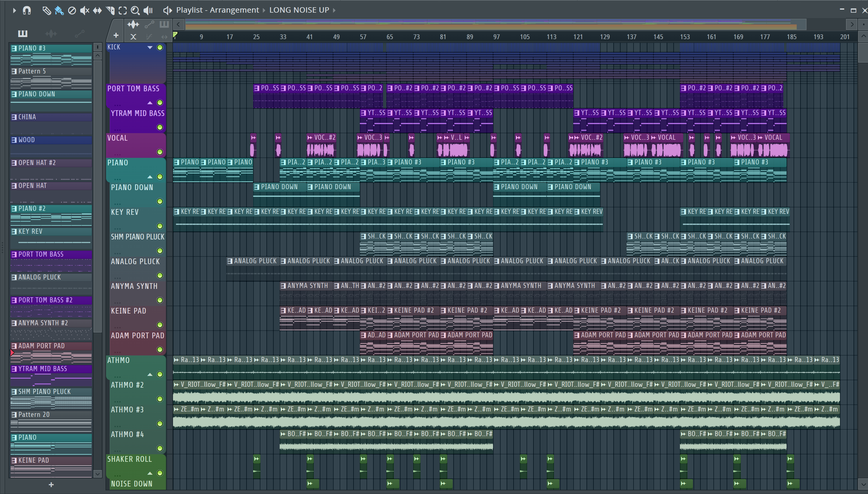This screenshot has width=868, height=494.
Task: Collapse the PIANO track group
Action: point(150,177)
